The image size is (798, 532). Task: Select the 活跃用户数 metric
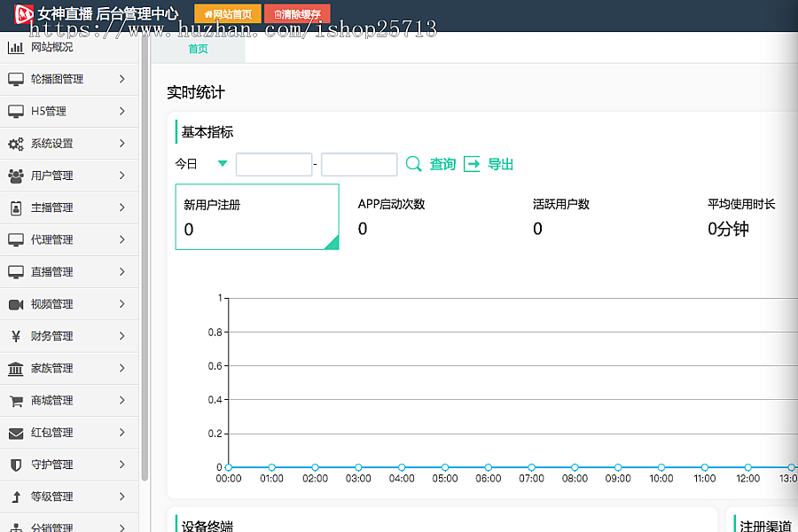(561, 217)
